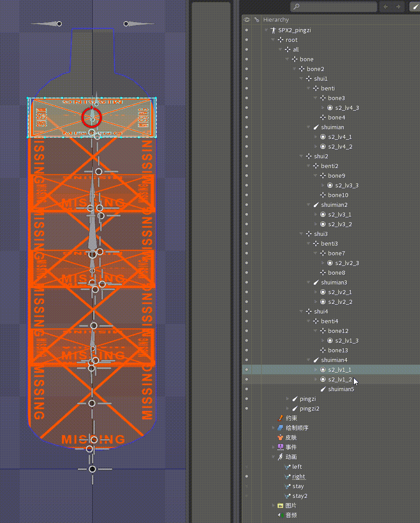Click the red rotation gizmo on the bottle cap
This screenshot has width=420, height=523.
(91, 118)
